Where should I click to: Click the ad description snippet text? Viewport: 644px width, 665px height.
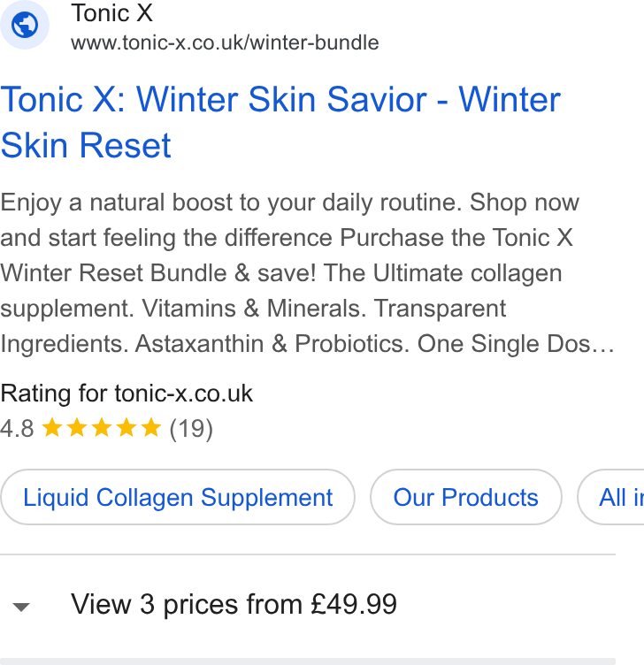[x=308, y=272]
